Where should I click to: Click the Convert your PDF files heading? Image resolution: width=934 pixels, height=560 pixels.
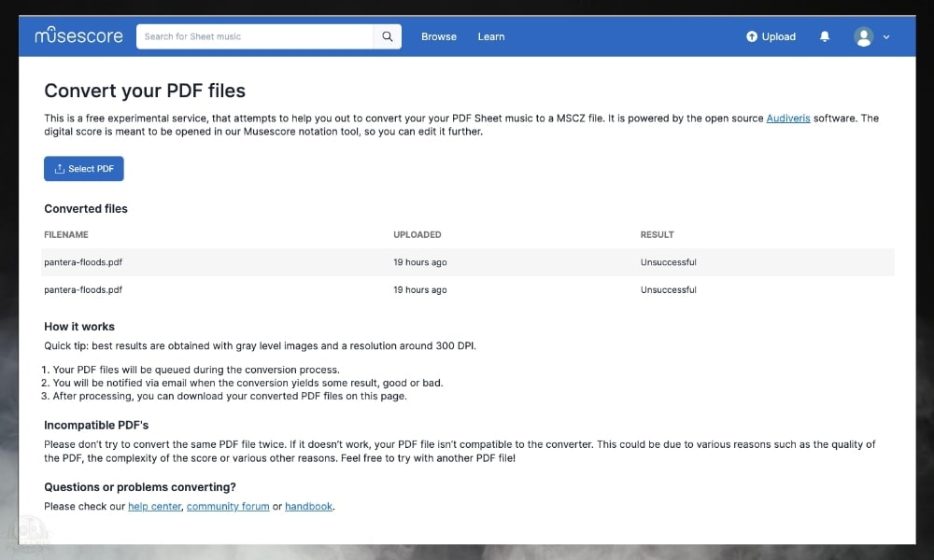[x=145, y=91]
